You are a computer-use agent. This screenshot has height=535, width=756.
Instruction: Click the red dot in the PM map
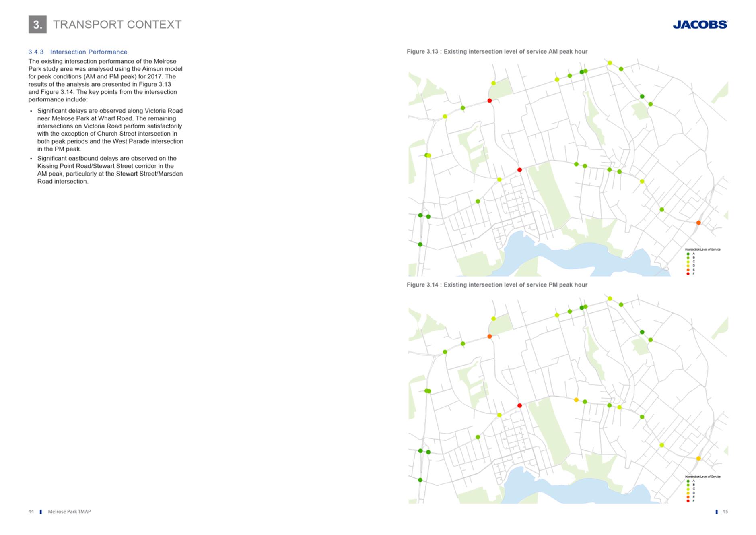pyautogui.click(x=519, y=405)
